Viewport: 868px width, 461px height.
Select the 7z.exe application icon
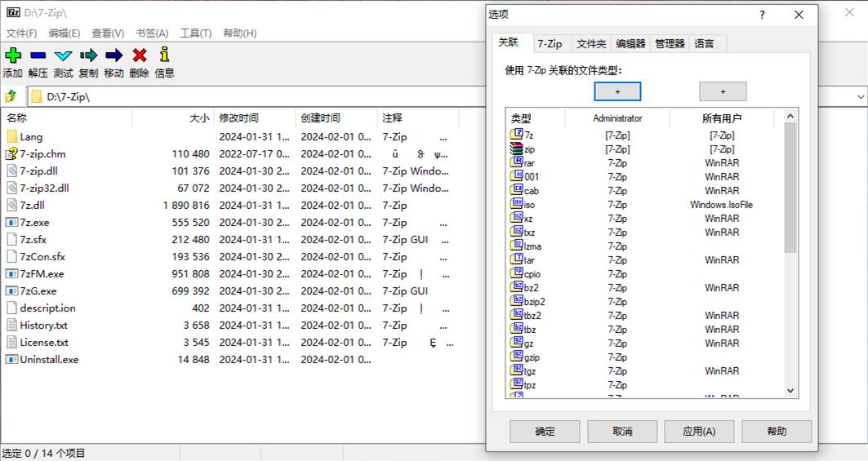click(x=11, y=223)
